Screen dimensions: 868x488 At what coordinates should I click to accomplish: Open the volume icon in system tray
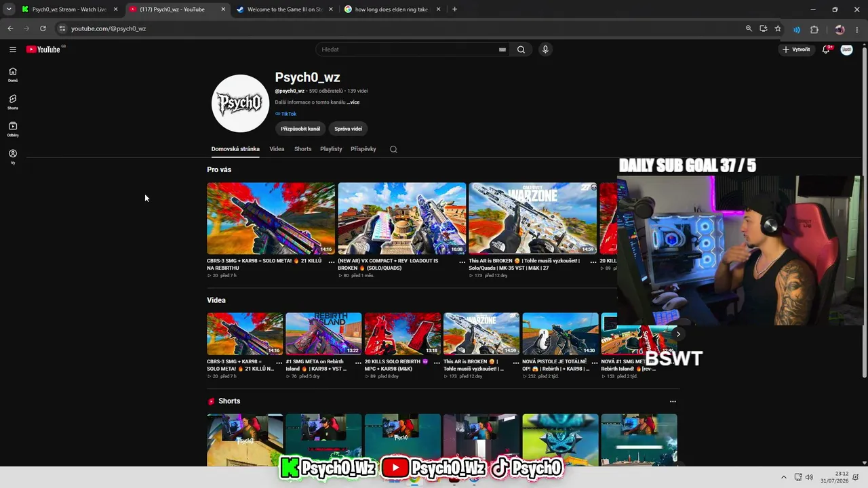[x=809, y=477]
